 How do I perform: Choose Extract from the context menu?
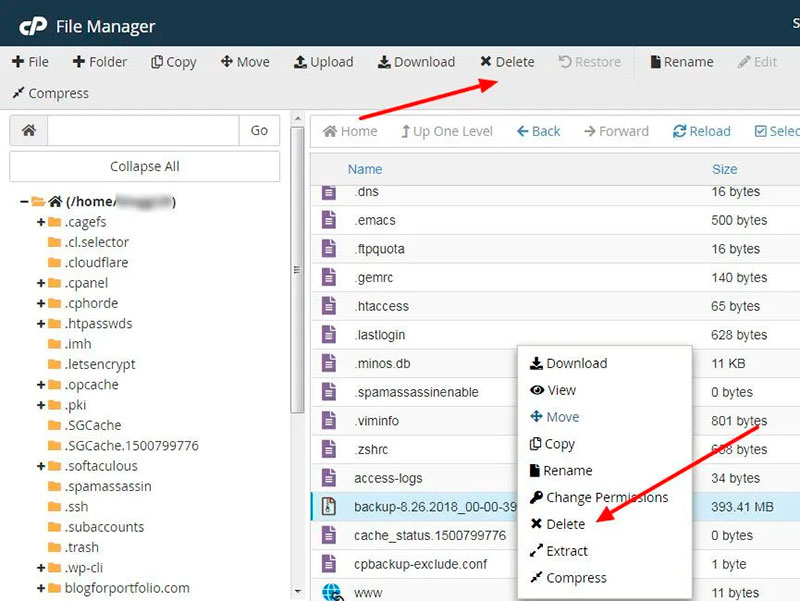pos(566,551)
